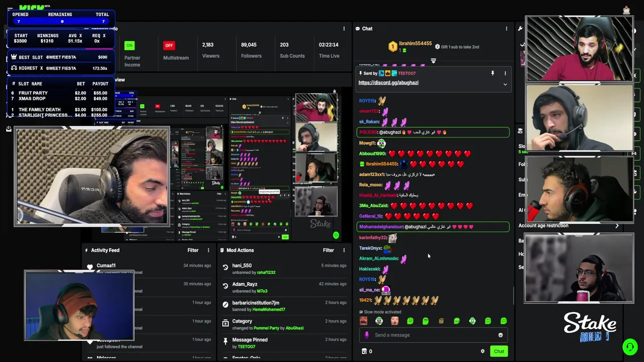
Task: Click TEETOO7 in Message Pinned entry
Action: pos(247,347)
